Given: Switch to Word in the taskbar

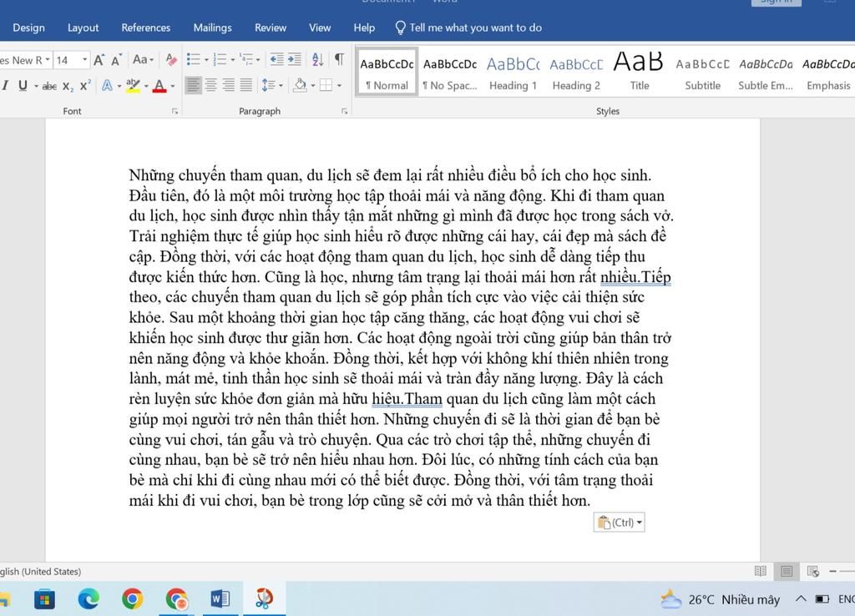Looking at the screenshot, I should [220, 599].
